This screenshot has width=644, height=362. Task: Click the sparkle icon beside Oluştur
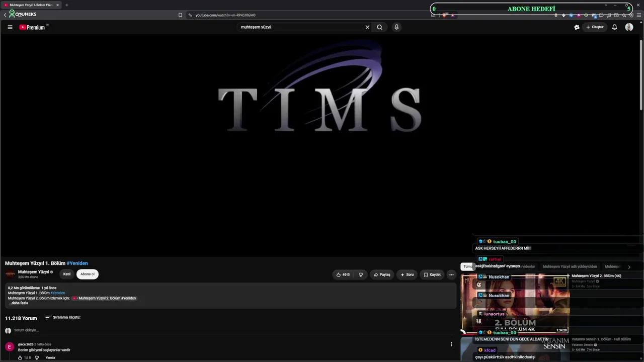pos(577,27)
